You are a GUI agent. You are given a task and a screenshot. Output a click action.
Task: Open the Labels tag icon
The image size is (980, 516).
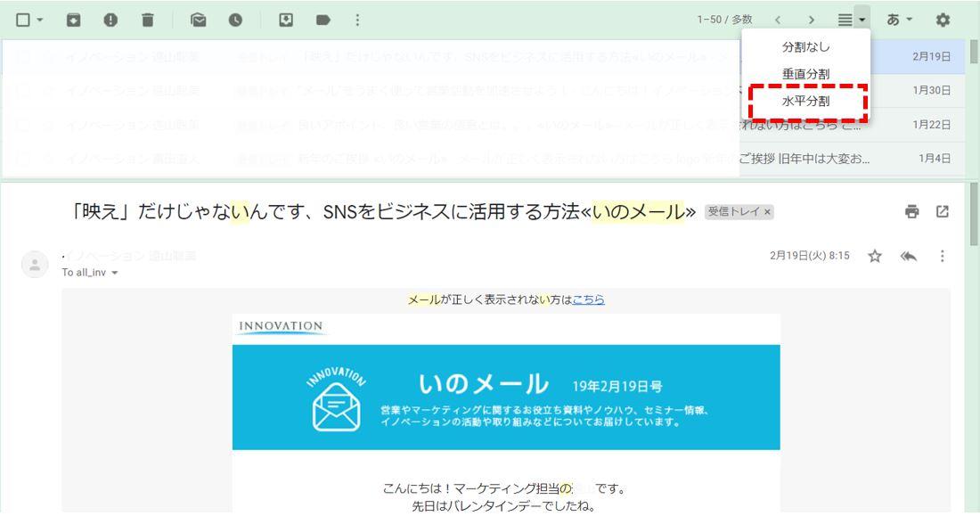pyautogui.click(x=323, y=20)
